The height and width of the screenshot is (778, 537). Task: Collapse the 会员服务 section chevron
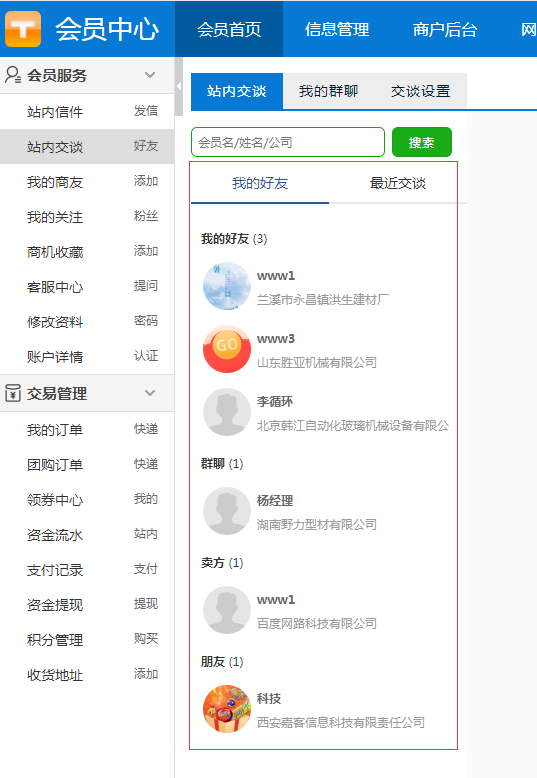(150, 75)
